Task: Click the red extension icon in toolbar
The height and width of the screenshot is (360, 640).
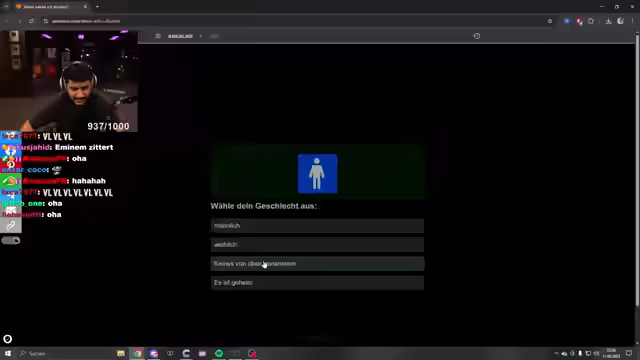Action: coord(579,21)
